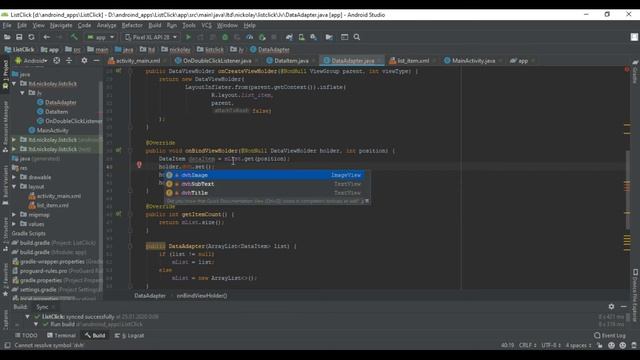The height and width of the screenshot is (360, 640).
Task: Open the VCS menu
Action: [x=207, y=25]
